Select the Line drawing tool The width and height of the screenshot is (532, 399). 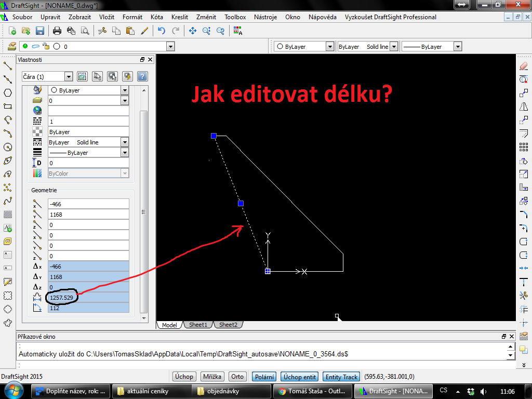click(8, 66)
